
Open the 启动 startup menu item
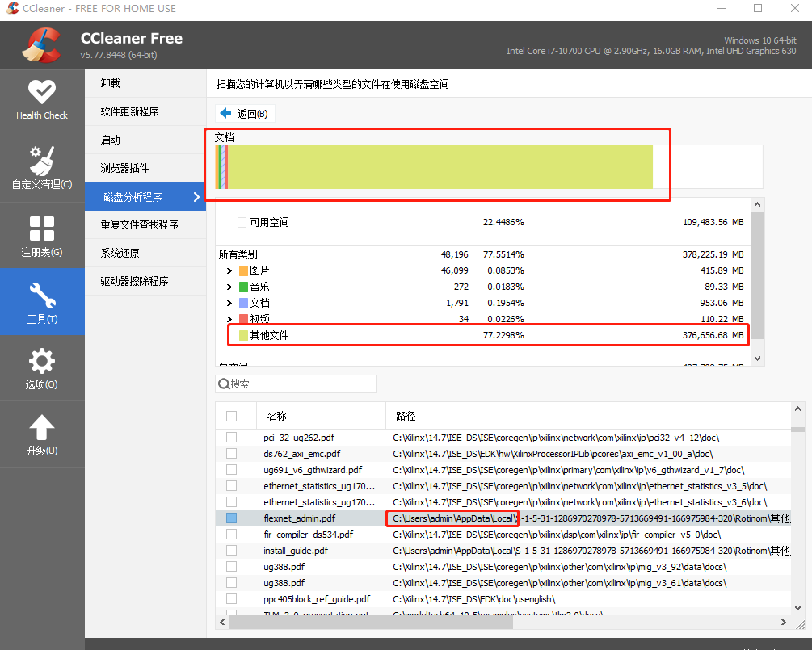(145, 140)
